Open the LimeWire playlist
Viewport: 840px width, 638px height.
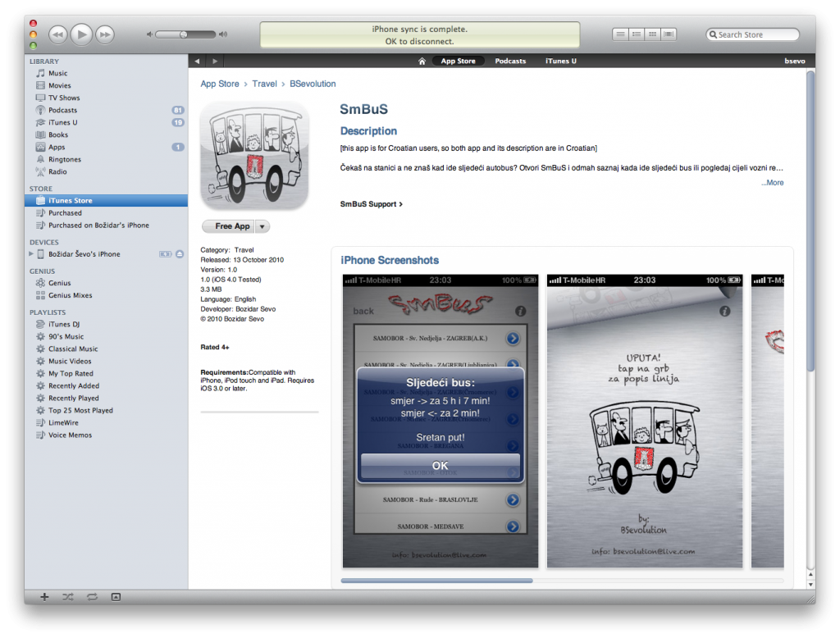click(106, 423)
